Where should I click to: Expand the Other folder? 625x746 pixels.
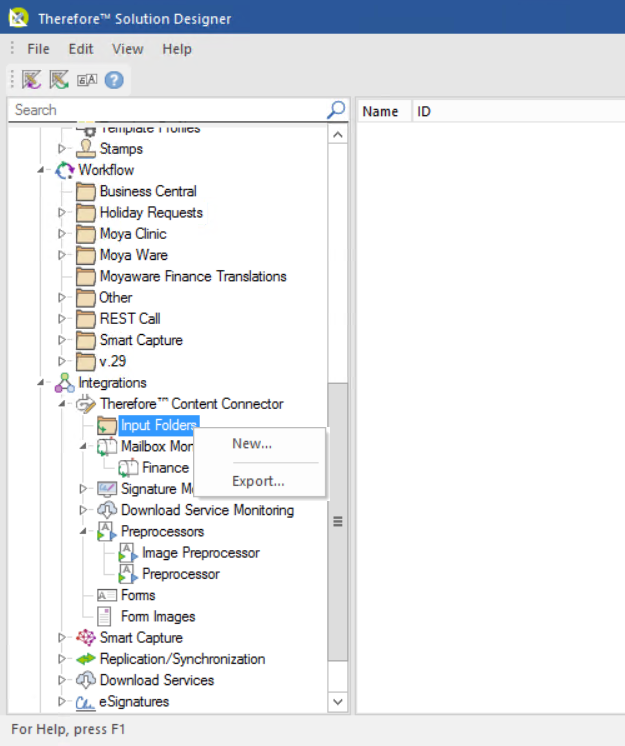[62, 297]
